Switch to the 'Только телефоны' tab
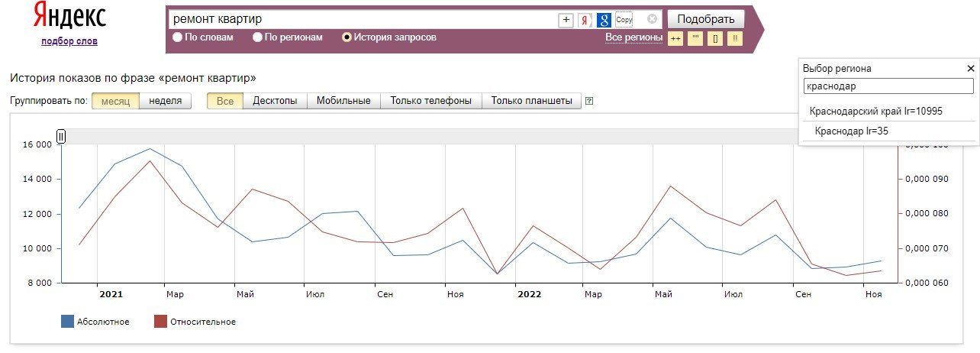 click(431, 101)
